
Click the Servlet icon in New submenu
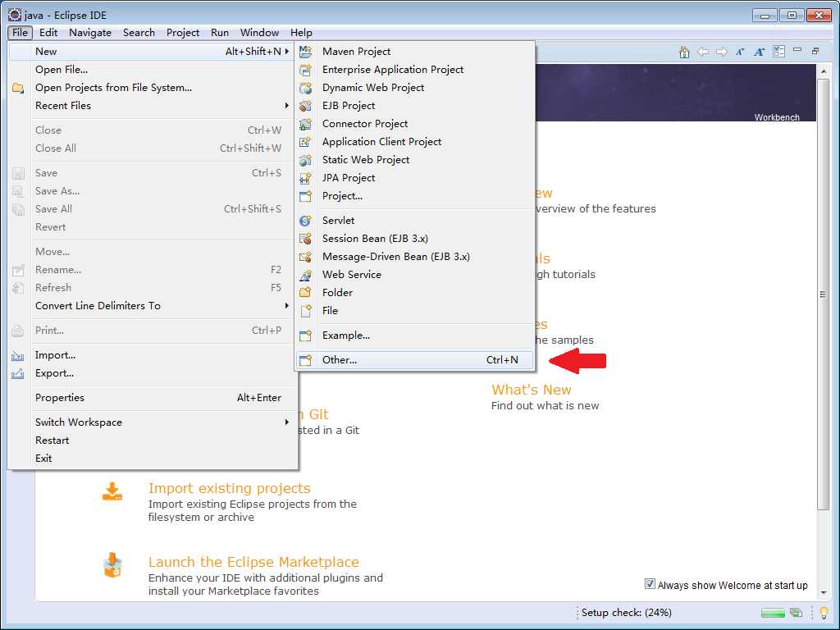pos(305,221)
